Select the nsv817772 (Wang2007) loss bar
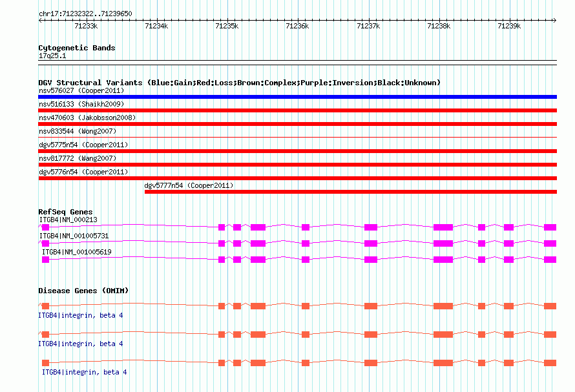Viewport: 575px width, 392px height. pyautogui.click(x=297, y=165)
